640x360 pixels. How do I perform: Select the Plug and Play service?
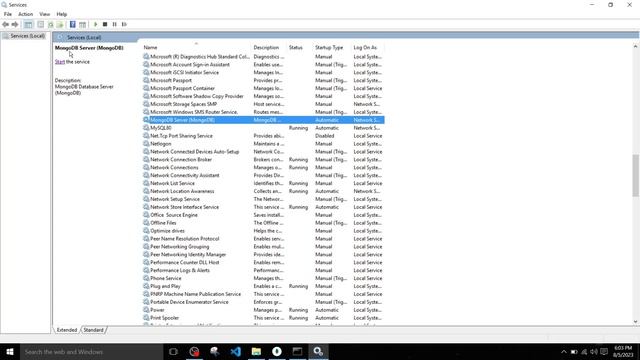point(165,286)
